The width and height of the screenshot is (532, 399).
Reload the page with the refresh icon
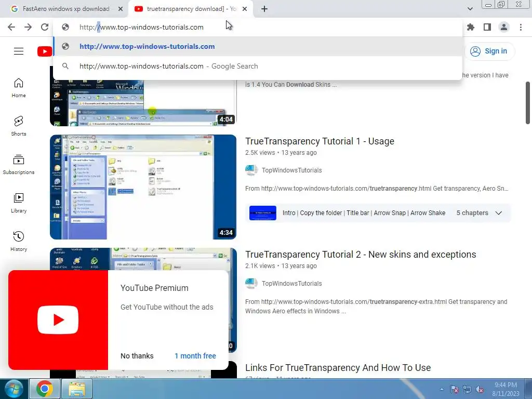(45, 27)
